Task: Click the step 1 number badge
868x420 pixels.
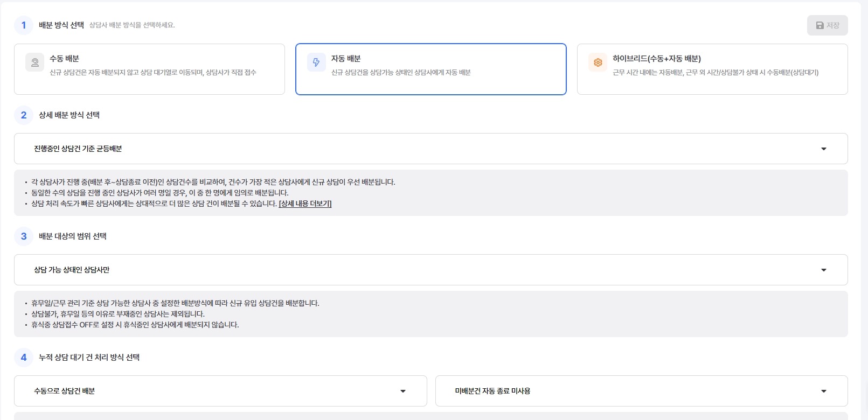Action: pos(24,25)
